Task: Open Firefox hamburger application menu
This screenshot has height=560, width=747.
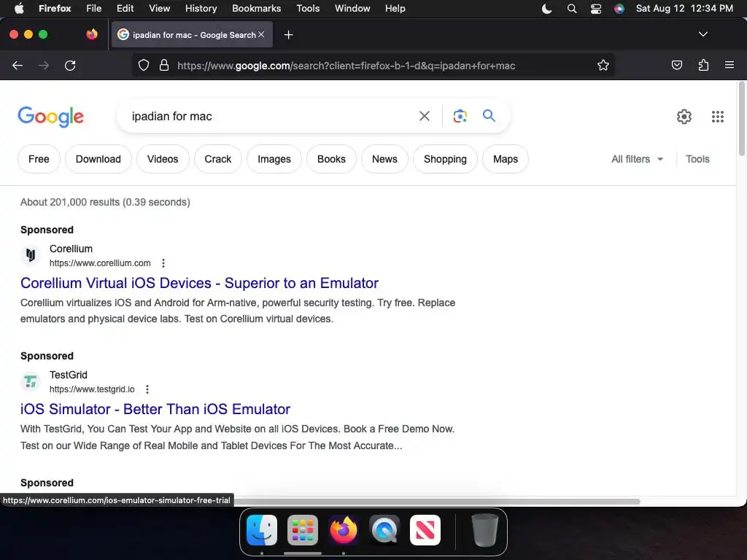Action: point(729,65)
